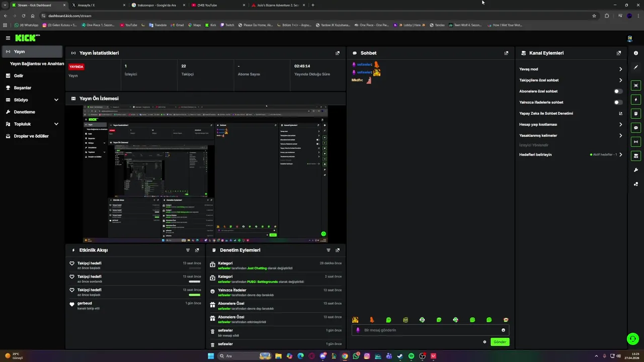
Task: Open the emoji picker in the message box
Action: pos(503,330)
